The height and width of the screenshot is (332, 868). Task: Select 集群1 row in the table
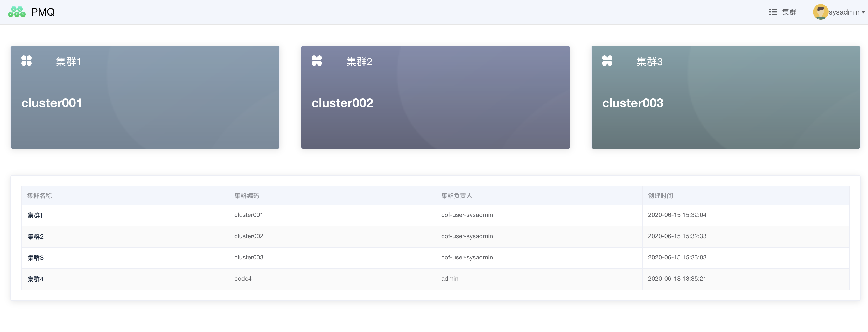pyautogui.click(x=35, y=215)
